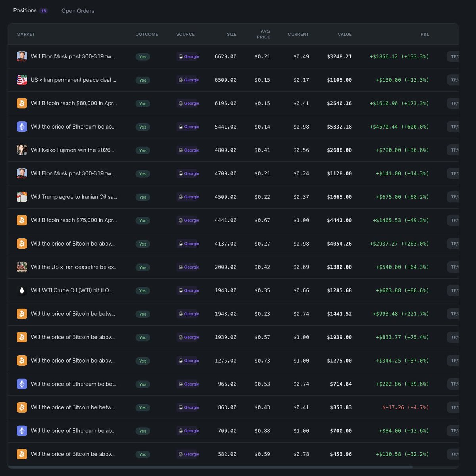The height and width of the screenshot is (476, 476).
Task: Click the horizontal scrollbar below the positions table
Action: (210, 467)
